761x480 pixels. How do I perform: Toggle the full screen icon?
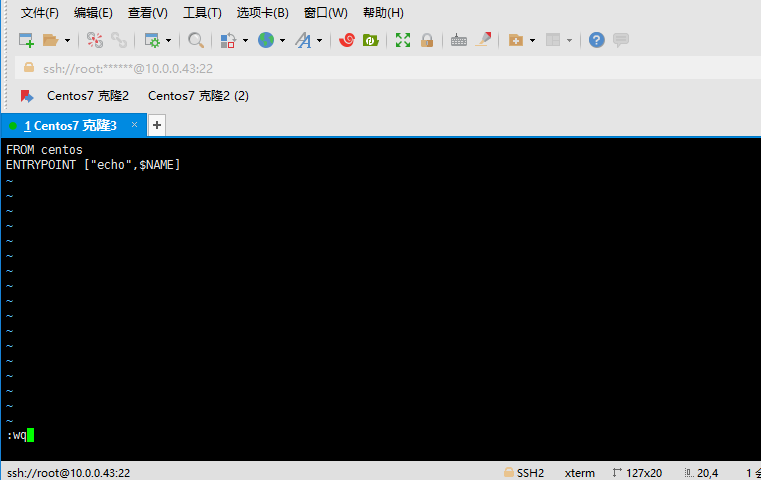(x=403, y=40)
